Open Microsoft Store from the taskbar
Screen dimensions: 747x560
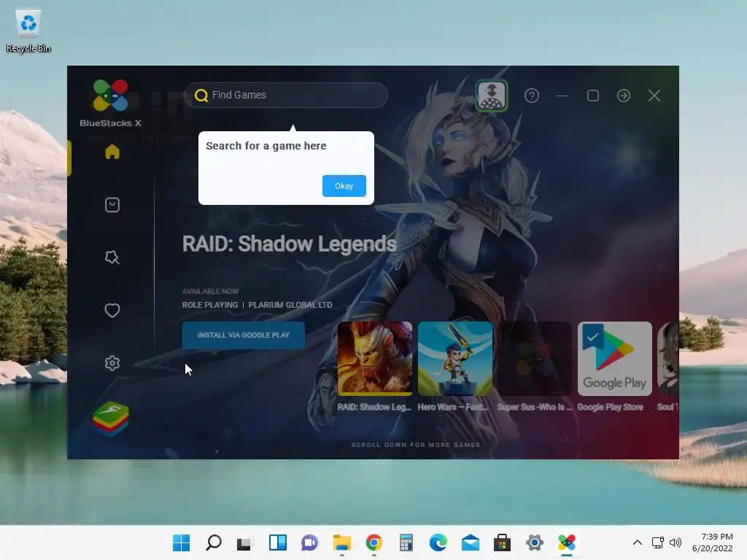[x=502, y=542]
